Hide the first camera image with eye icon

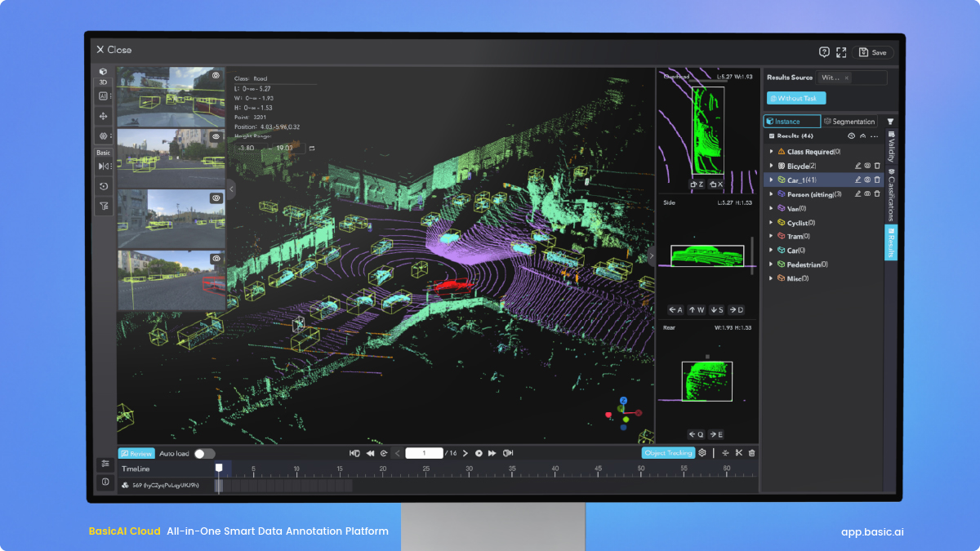point(216,75)
